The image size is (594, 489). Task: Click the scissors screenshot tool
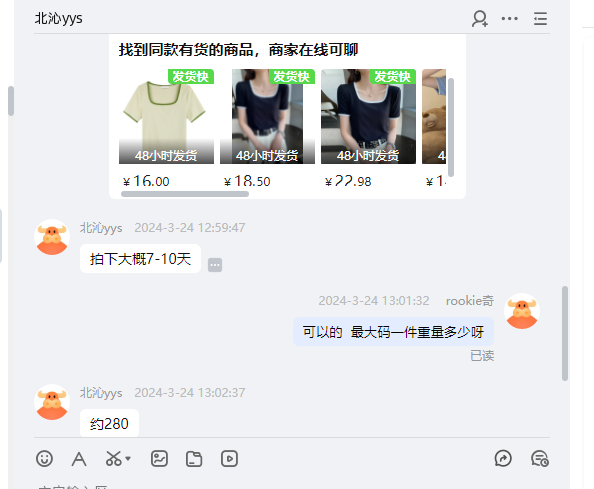[114, 459]
